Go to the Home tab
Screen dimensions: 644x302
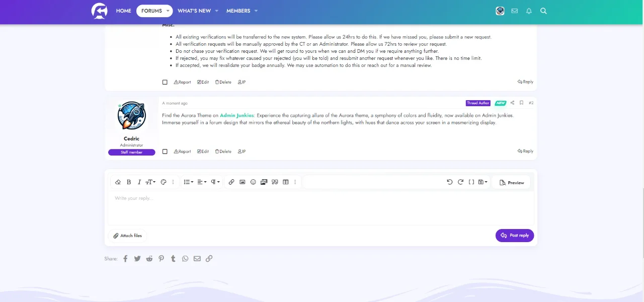(x=124, y=11)
